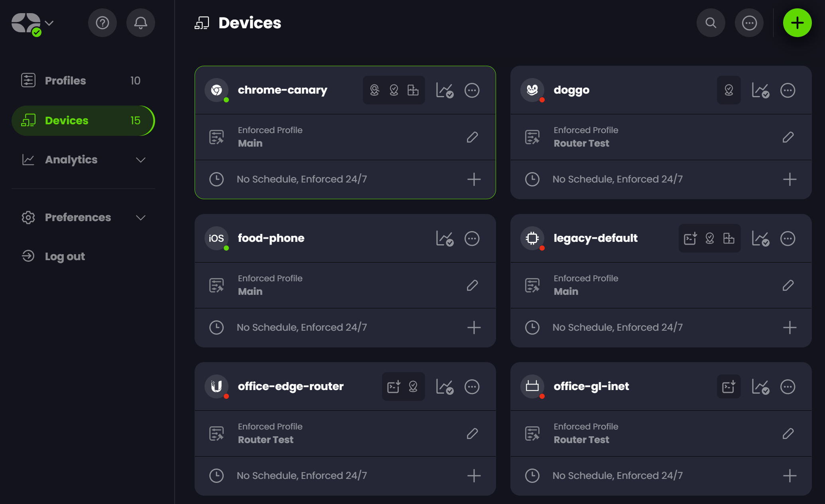Open the search icon in the header
825x504 pixels.
[x=711, y=23]
